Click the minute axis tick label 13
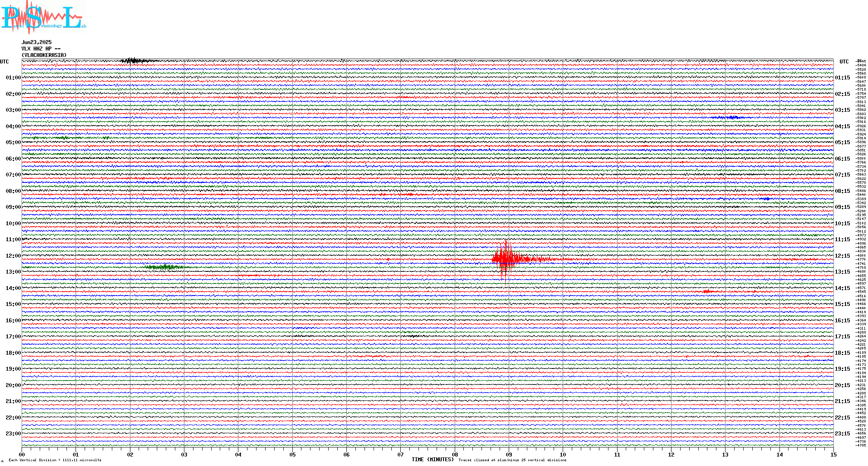This screenshot has width=868, height=466. pyautogui.click(x=725, y=454)
